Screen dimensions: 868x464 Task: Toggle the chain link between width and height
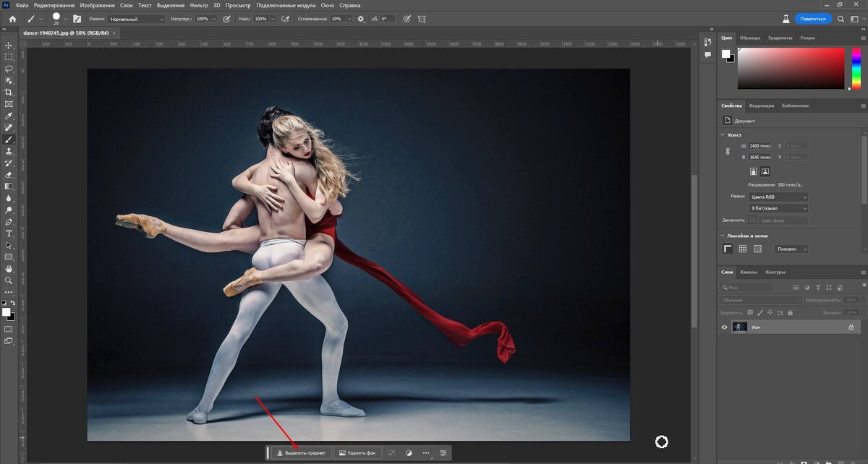coord(728,151)
